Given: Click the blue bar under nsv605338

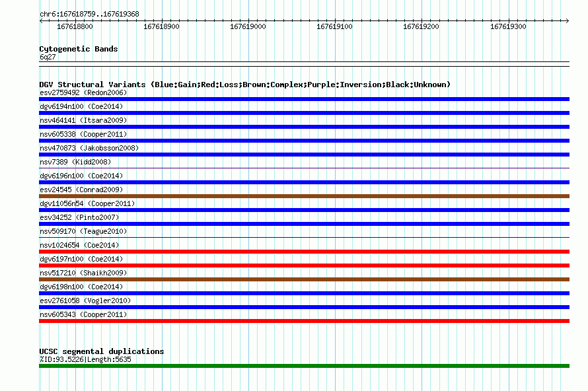Looking at the screenshot, I should click(x=304, y=141).
